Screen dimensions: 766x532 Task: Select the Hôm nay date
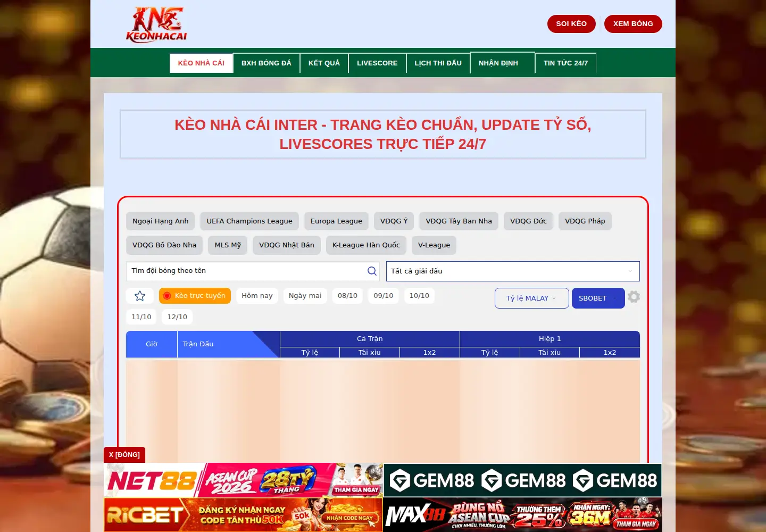pos(257,296)
